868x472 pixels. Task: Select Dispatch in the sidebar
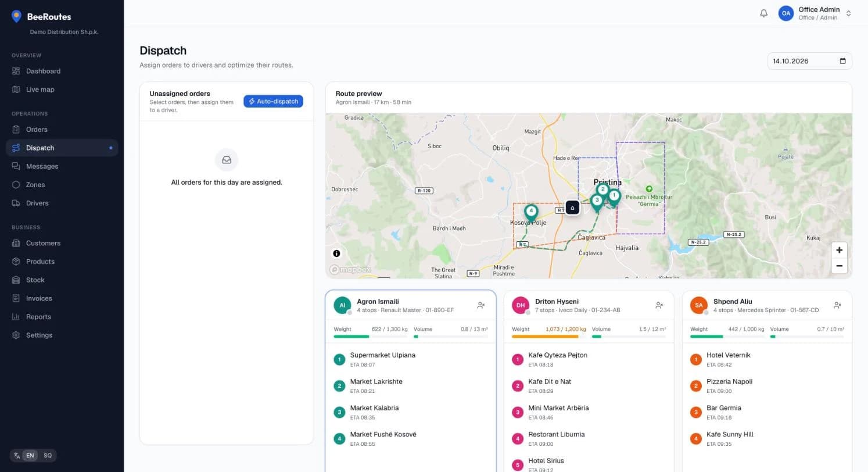coord(62,148)
